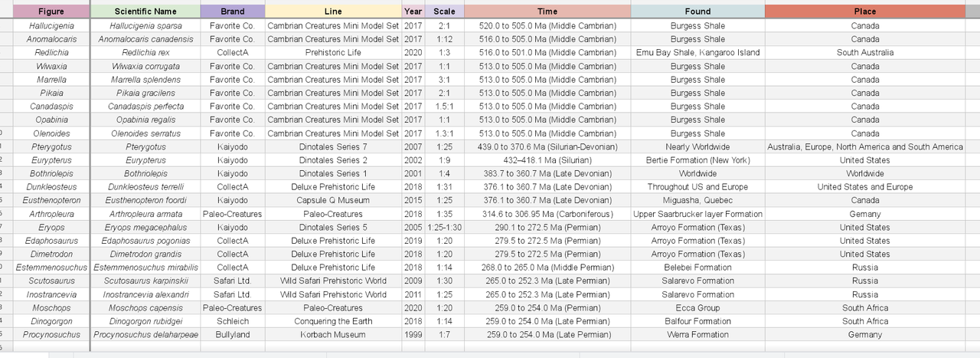Click the Bullyland brand cell

click(233, 334)
